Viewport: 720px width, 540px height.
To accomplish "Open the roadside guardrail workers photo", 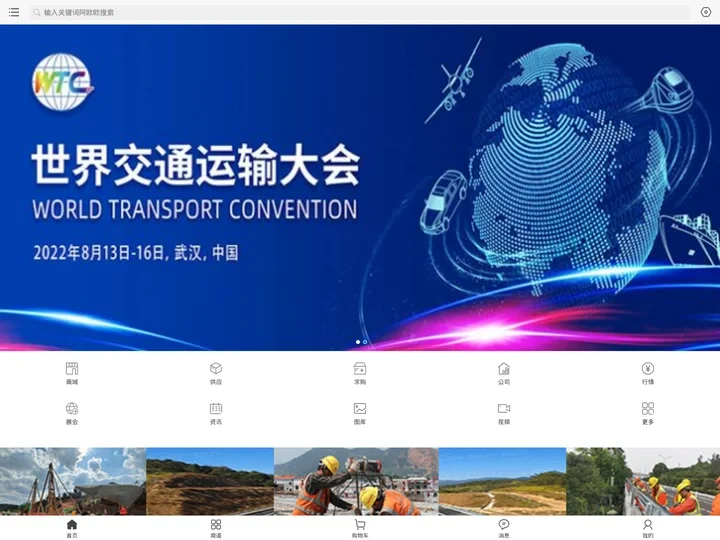I will [643, 481].
